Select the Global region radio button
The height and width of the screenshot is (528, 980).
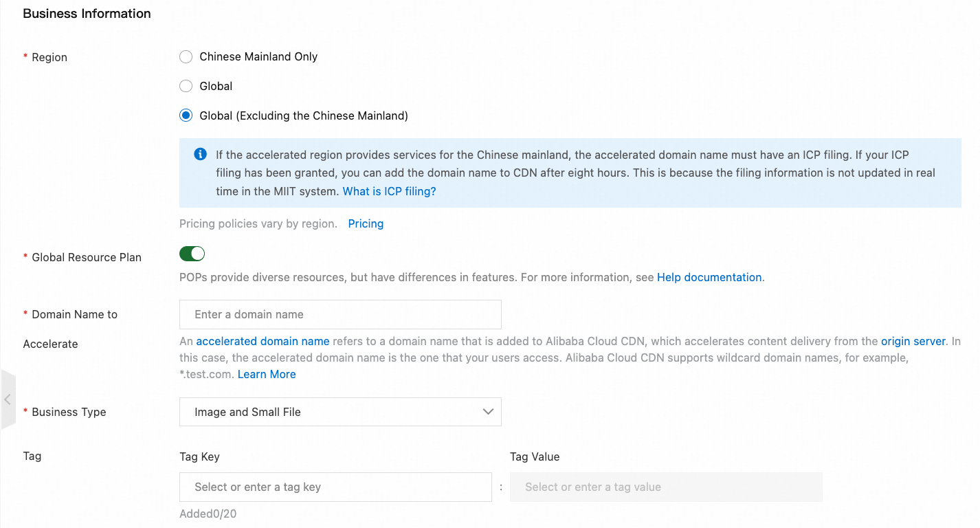pos(186,87)
